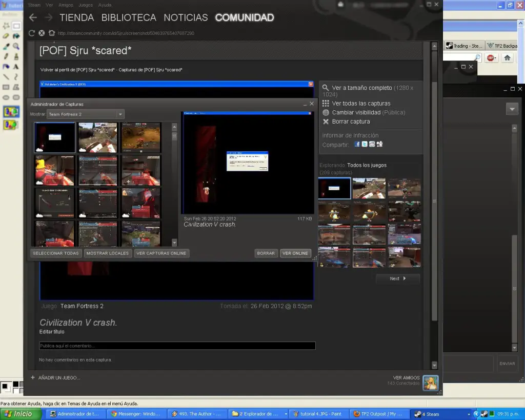The image size is (525, 420).
Task: Click the comment field 'Publica aquí el comentario'
Action: point(177,346)
